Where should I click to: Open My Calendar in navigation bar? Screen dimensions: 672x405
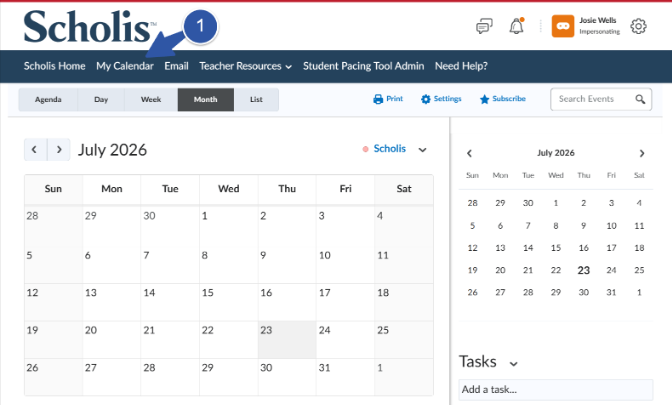click(125, 66)
